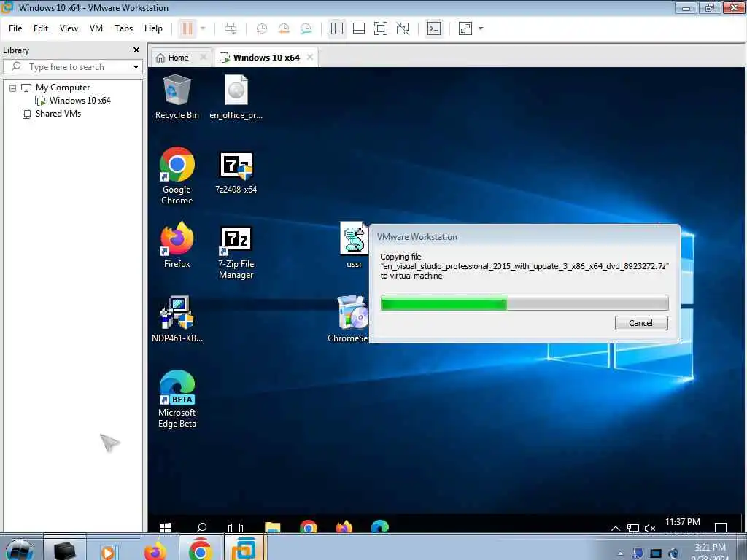Collapse the My Computer tree node
Screen dimensions: 747x560
[x=13, y=88]
